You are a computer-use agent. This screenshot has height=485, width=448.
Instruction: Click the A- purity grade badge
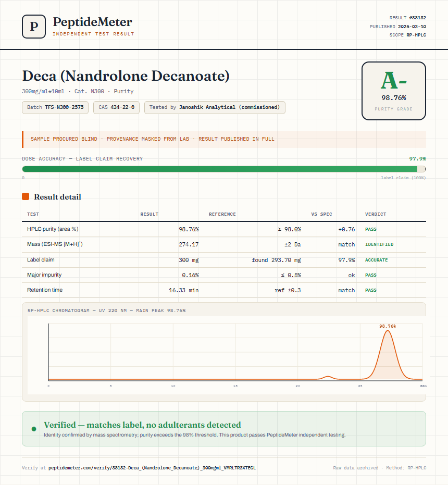pyautogui.click(x=393, y=91)
